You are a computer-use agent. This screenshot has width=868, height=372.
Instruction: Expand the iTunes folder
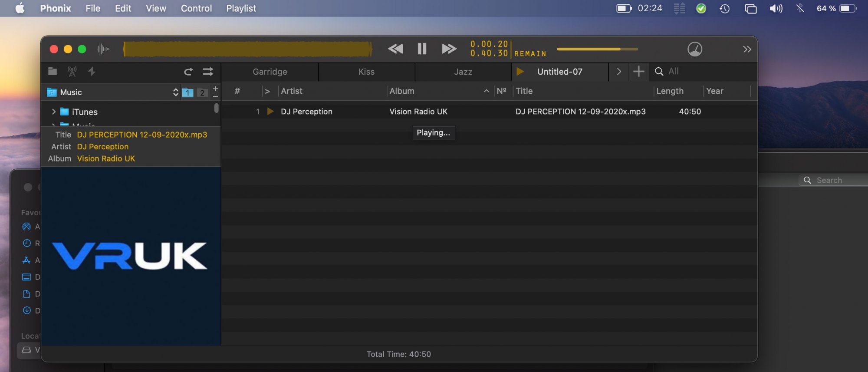(x=53, y=112)
